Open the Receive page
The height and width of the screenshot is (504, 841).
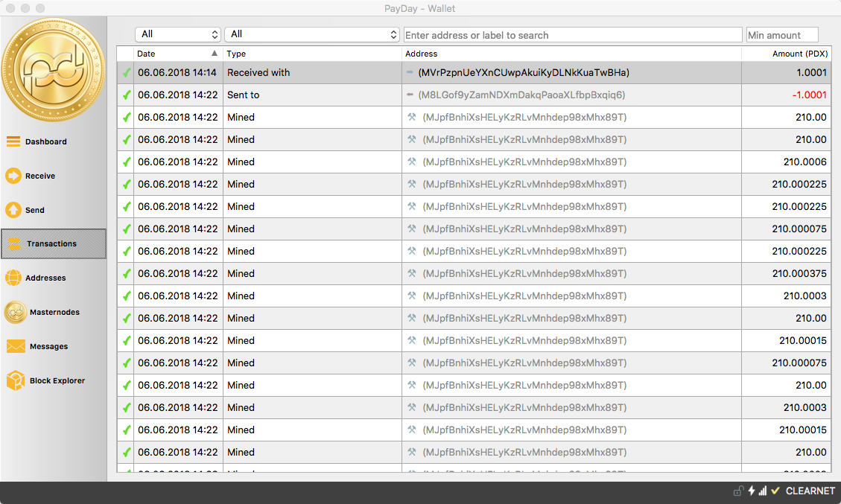pos(40,176)
